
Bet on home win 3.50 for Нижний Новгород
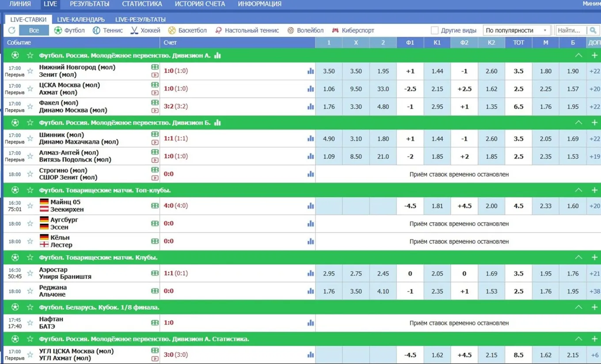click(x=329, y=71)
